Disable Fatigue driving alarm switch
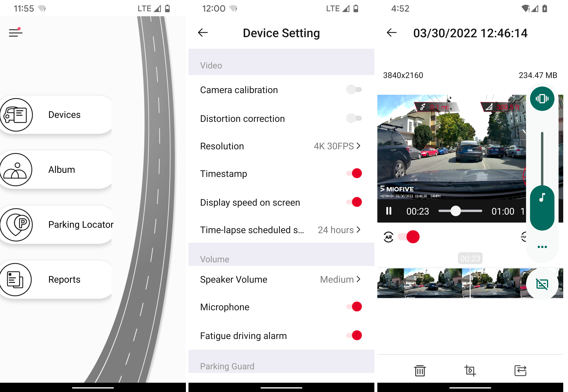This screenshot has height=392, width=568. coord(354,336)
